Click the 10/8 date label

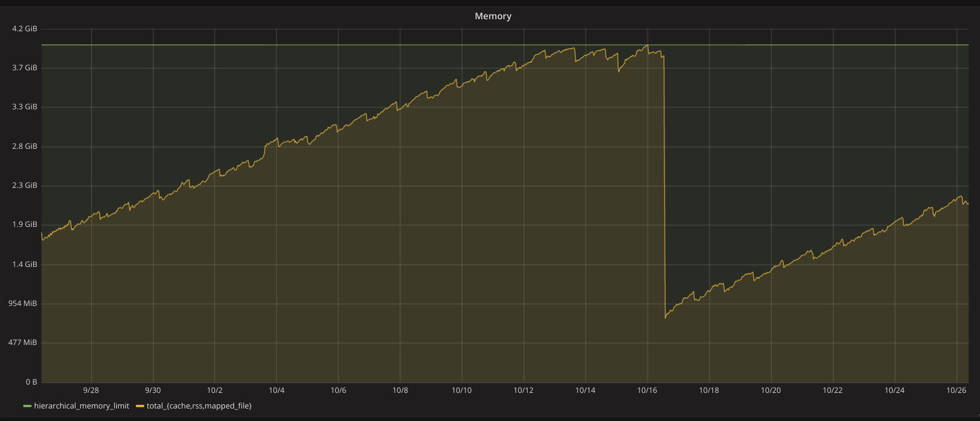400,390
